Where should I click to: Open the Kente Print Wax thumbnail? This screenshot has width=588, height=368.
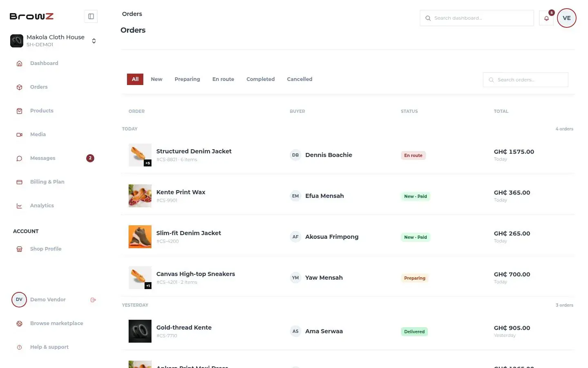(x=140, y=196)
